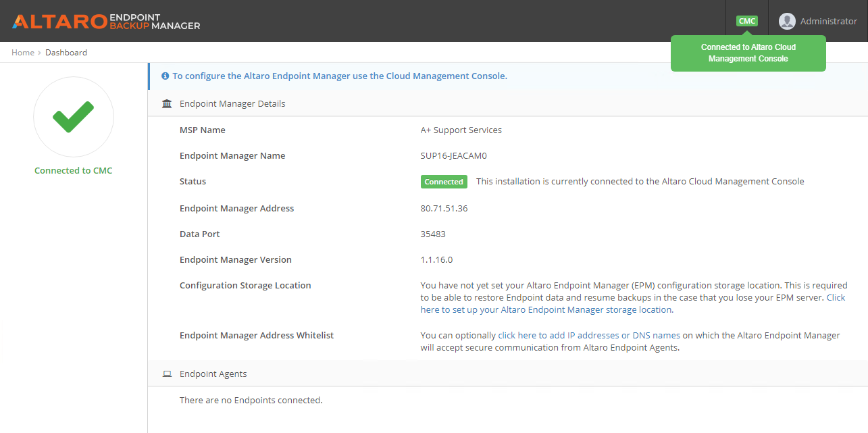Click the no Endpoints connected message
The image size is (868, 433).
pos(251,400)
